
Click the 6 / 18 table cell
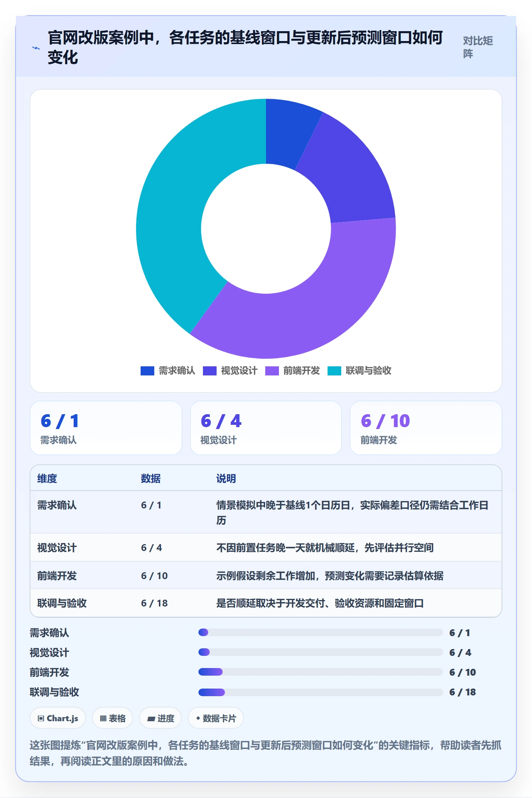coord(154,603)
